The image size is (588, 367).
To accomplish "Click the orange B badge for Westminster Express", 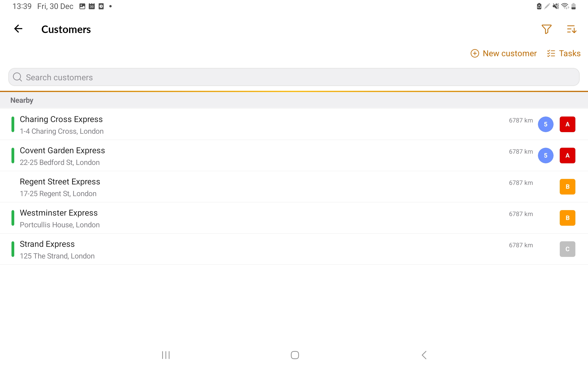I will [x=567, y=218].
